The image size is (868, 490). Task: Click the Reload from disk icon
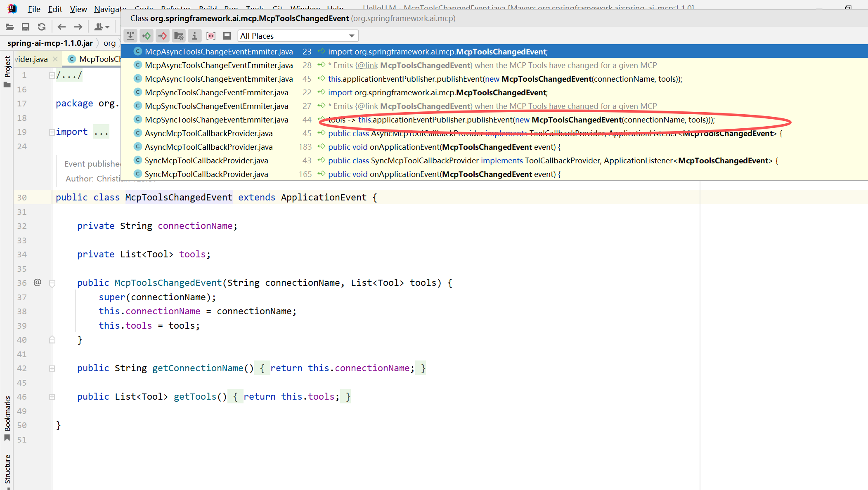tap(42, 27)
